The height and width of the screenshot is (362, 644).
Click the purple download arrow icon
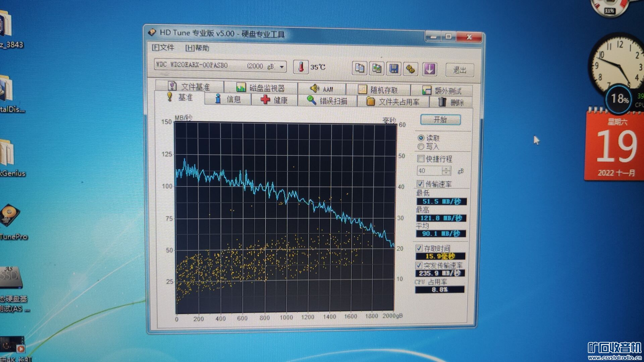pos(430,69)
